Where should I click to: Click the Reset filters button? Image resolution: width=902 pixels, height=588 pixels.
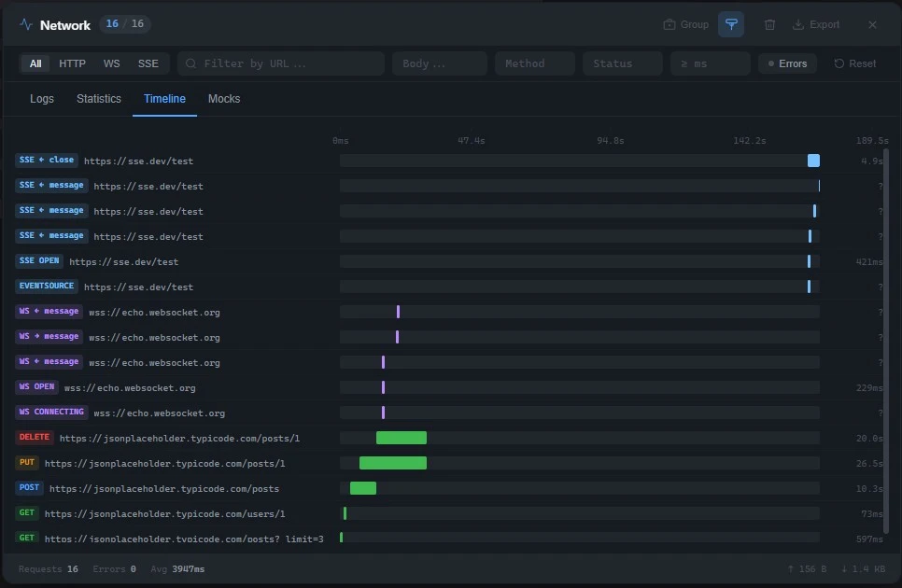pyautogui.click(x=855, y=63)
